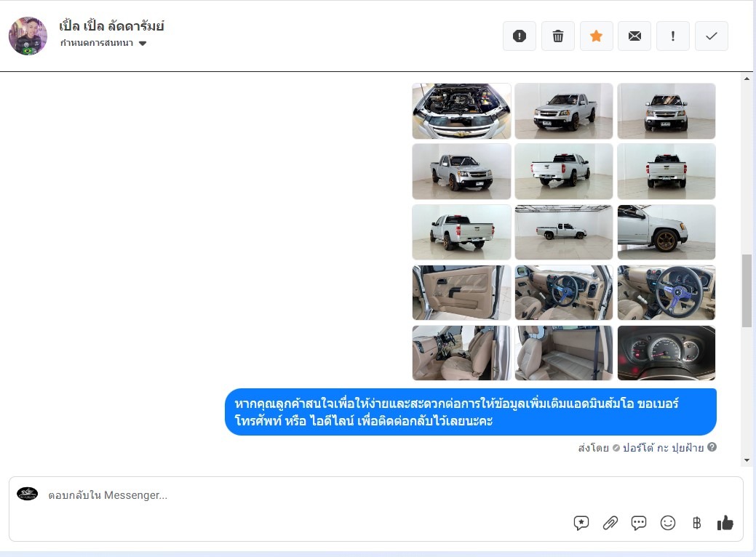Send a thumbs-up like

tap(725, 522)
